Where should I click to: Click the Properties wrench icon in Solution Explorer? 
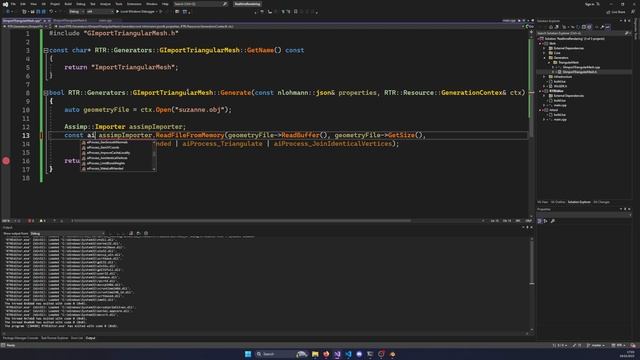point(602,27)
